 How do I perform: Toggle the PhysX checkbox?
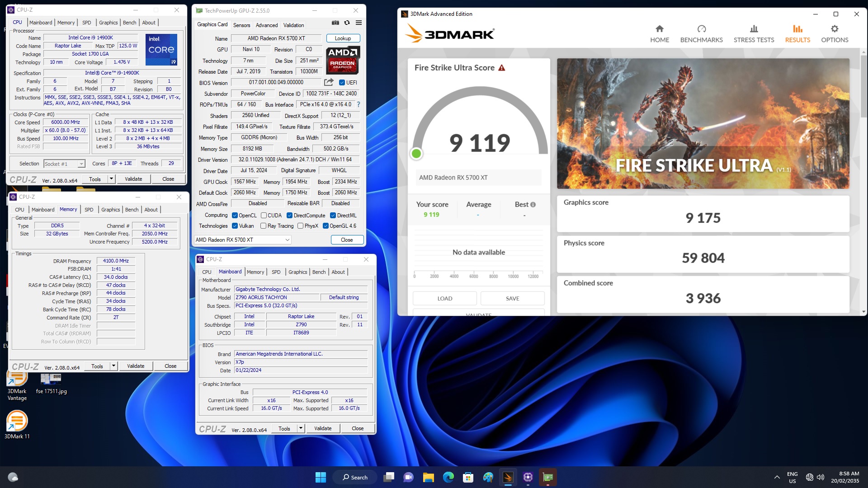click(x=300, y=226)
